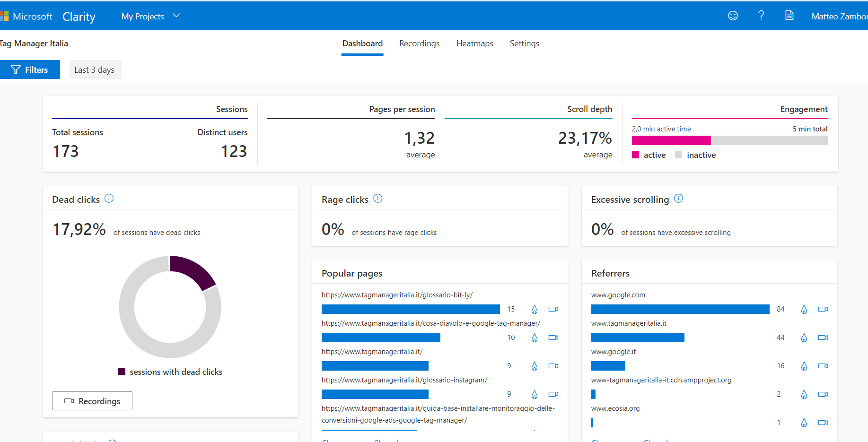Show info about Rage clicks
This screenshot has height=442, width=868.
[377, 199]
